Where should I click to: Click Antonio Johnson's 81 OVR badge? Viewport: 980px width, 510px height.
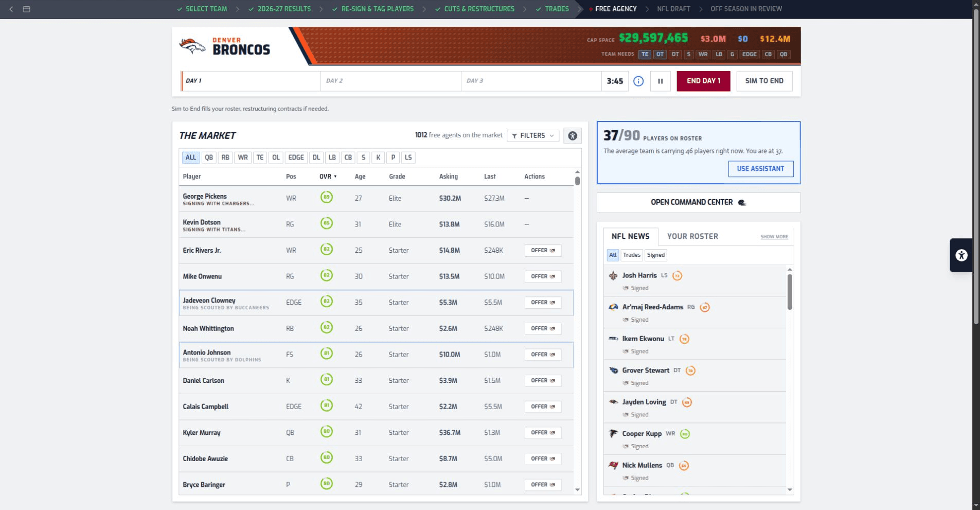pos(327,354)
